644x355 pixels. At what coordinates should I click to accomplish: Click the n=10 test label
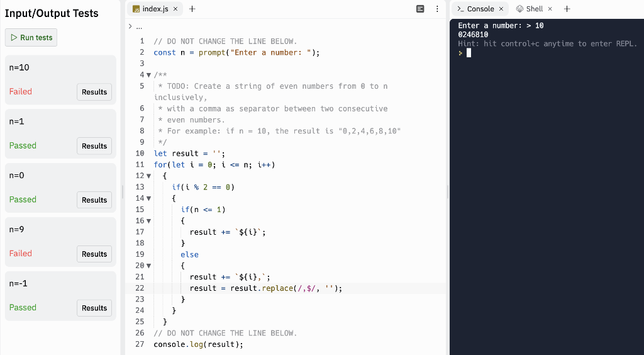(x=19, y=67)
